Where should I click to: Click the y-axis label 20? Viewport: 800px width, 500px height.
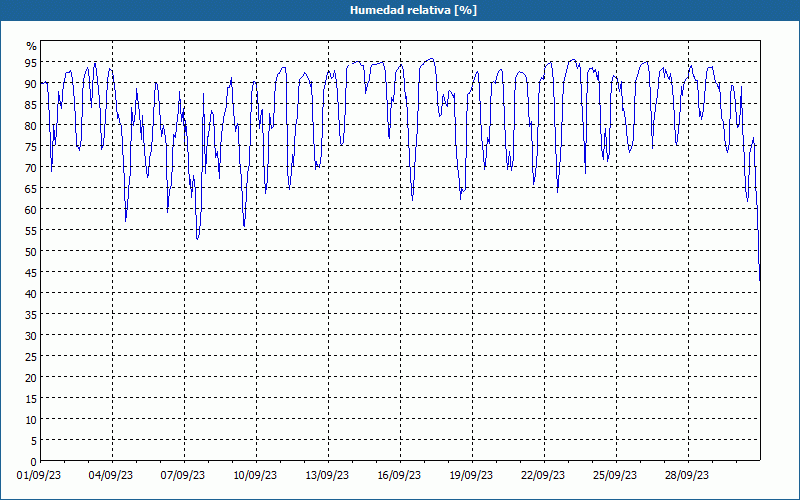tap(31, 378)
